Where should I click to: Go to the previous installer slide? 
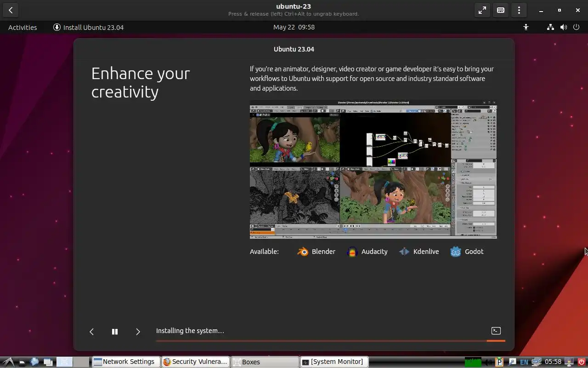(91, 332)
